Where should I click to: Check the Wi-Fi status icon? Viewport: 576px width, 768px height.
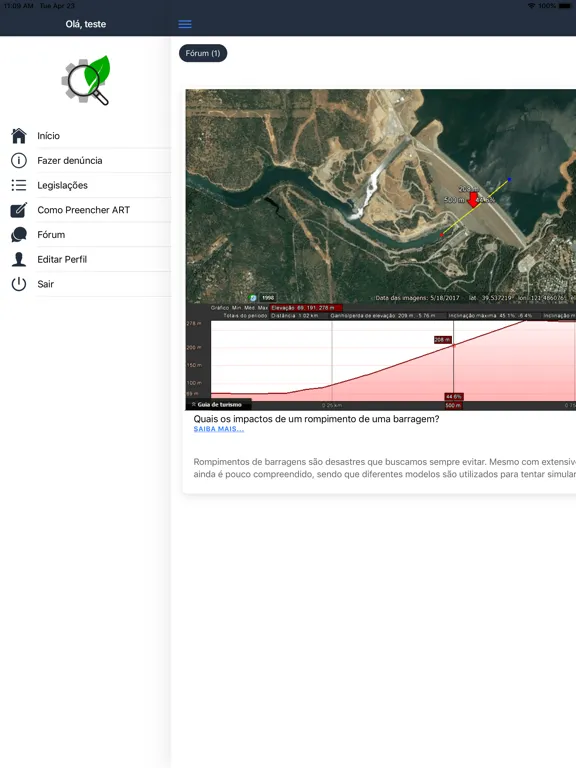click(x=531, y=5)
